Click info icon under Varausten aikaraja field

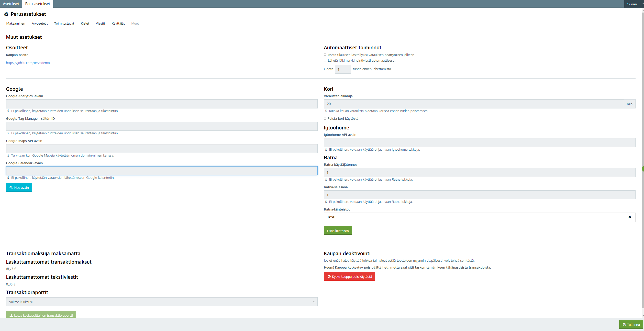click(326, 111)
